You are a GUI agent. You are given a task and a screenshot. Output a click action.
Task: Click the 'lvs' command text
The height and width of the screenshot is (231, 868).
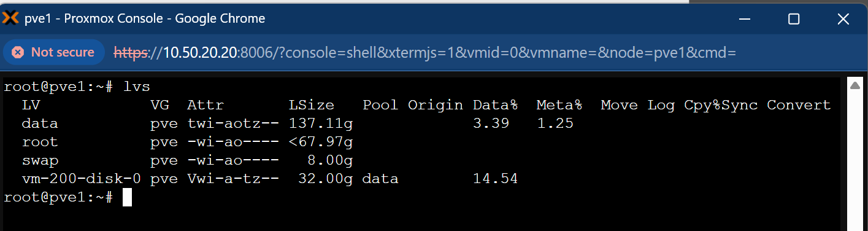tap(136, 87)
